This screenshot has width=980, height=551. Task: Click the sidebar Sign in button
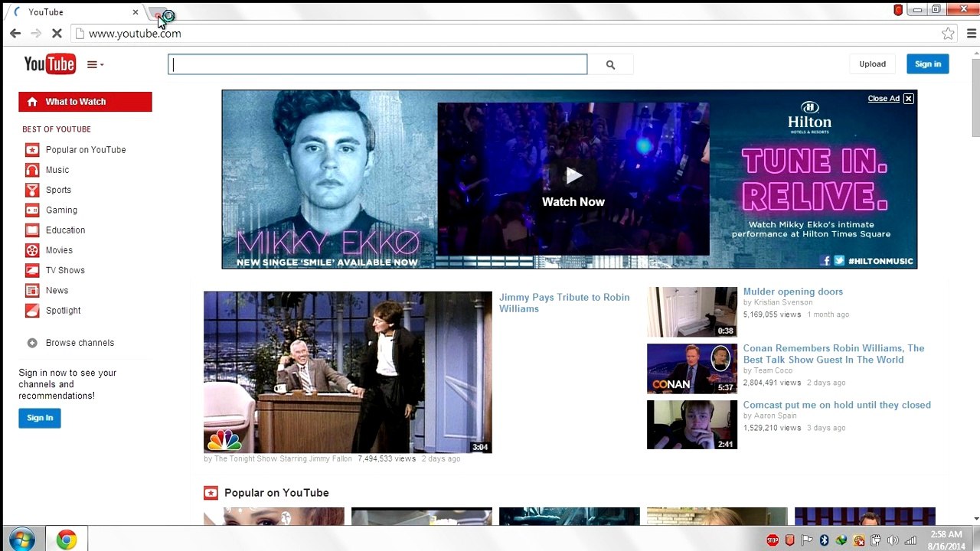click(40, 418)
